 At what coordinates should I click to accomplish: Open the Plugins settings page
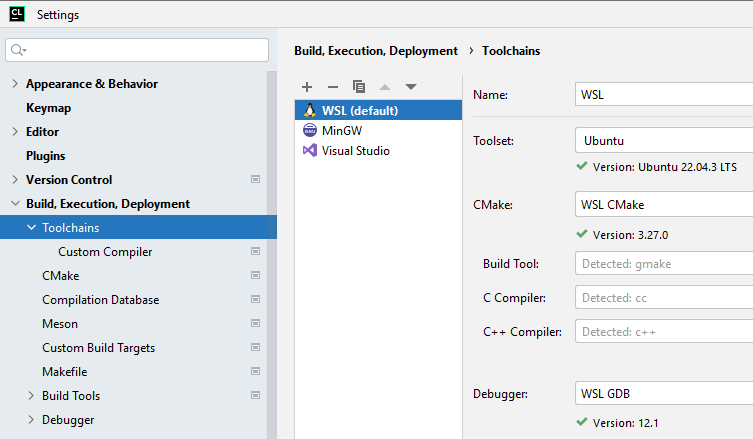[x=45, y=156]
